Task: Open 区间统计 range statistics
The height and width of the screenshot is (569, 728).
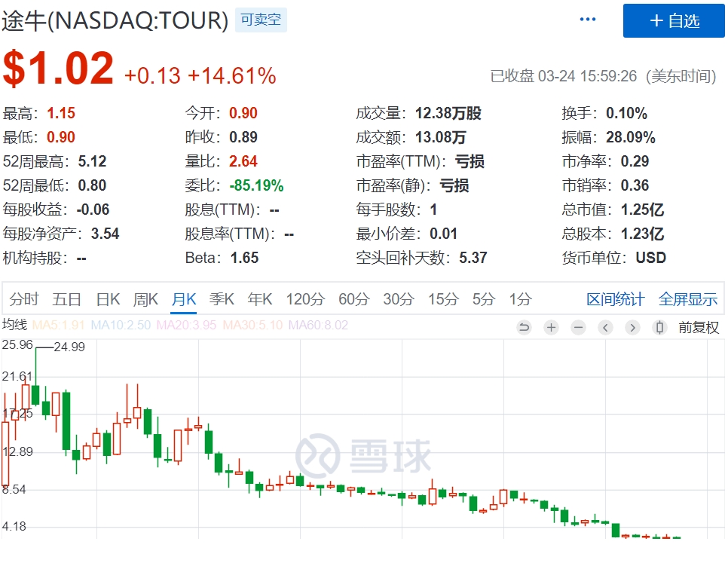Action: coord(616,299)
